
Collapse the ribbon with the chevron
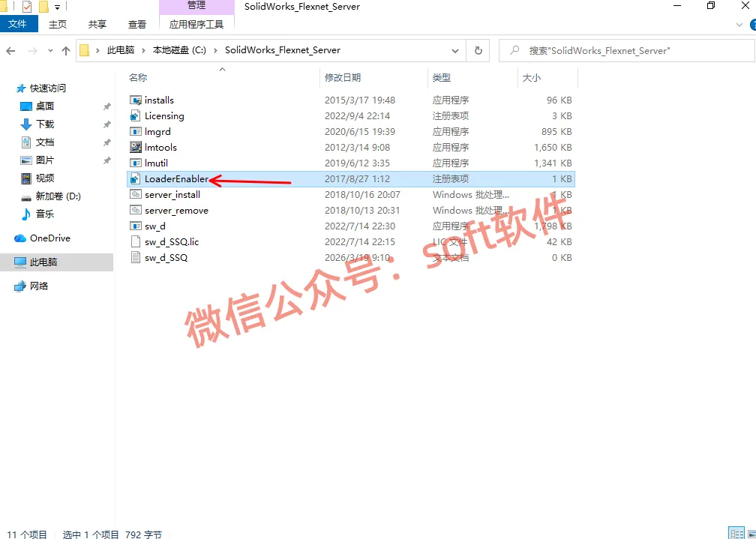tap(739, 25)
